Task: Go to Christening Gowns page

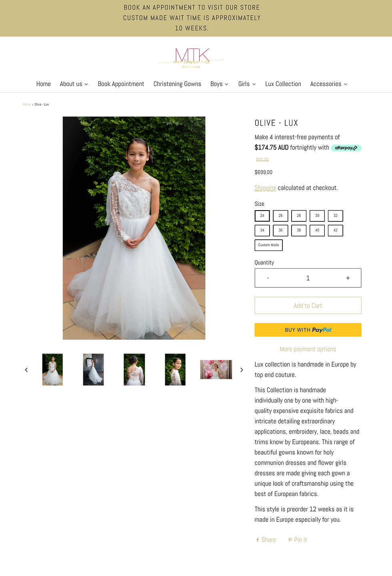Action: pyautogui.click(x=177, y=84)
